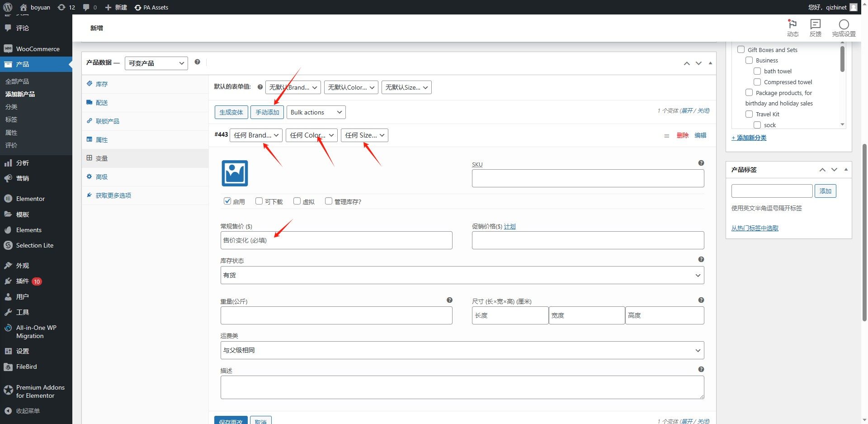Enable the 可下载 downloadable checkbox

[x=259, y=201]
